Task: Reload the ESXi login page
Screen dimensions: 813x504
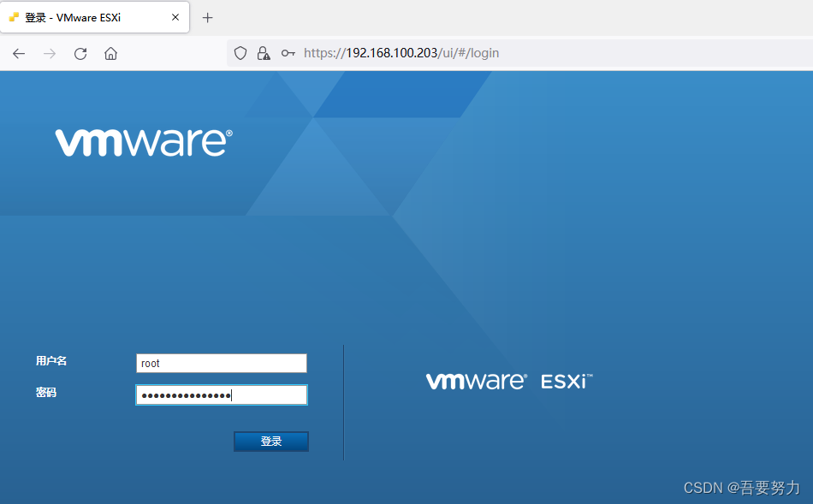Action: click(x=80, y=53)
